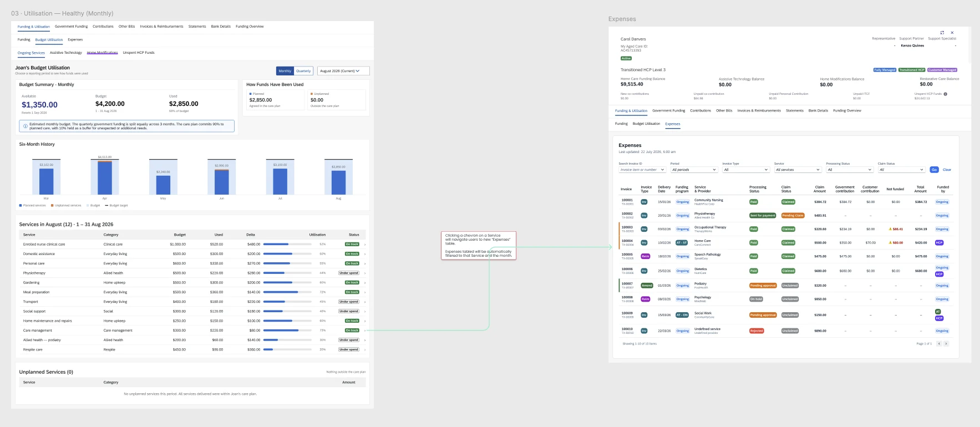Click the AT - DN badge on invoice 100009

[x=682, y=315]
